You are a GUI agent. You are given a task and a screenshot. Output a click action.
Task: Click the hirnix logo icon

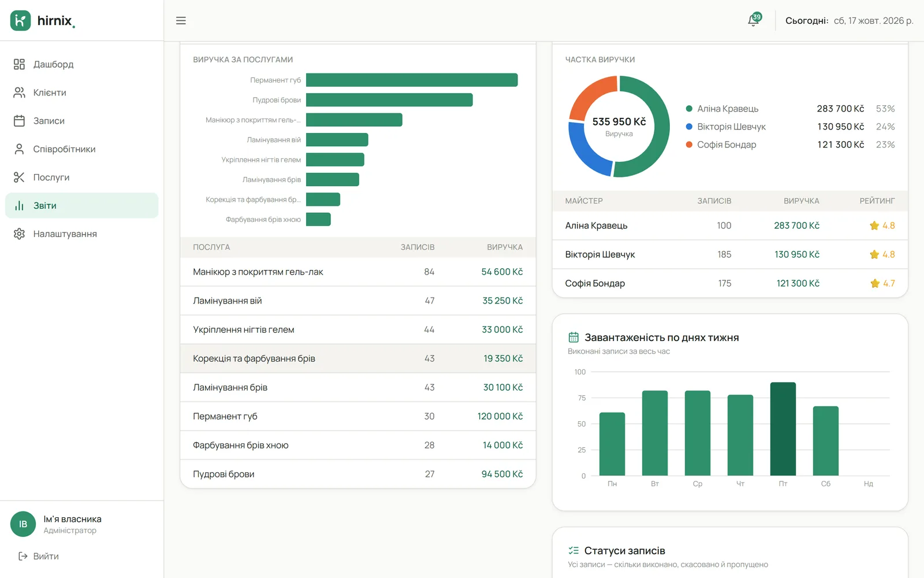coord(20,20)
